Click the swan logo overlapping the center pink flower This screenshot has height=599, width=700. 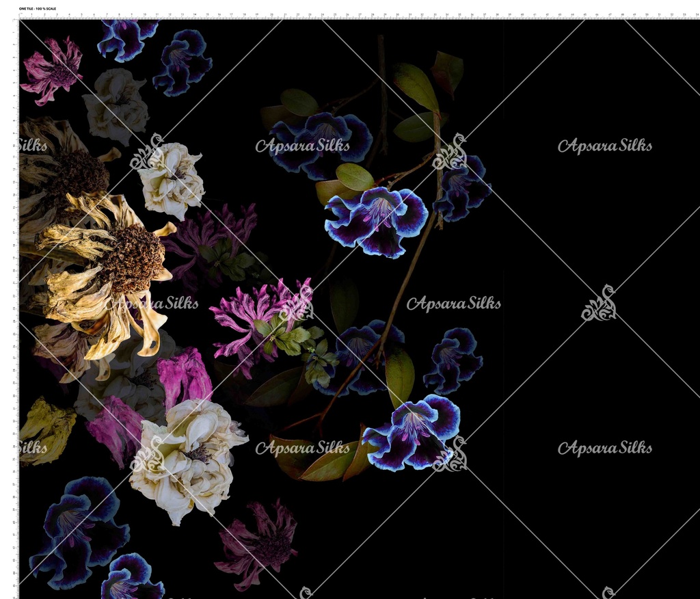point(297,303)
